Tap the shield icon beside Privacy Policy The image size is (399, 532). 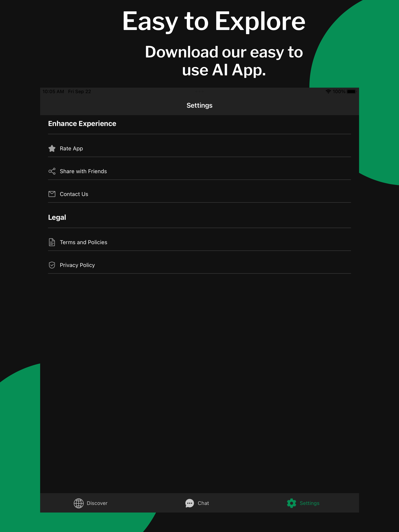point(52,265)
